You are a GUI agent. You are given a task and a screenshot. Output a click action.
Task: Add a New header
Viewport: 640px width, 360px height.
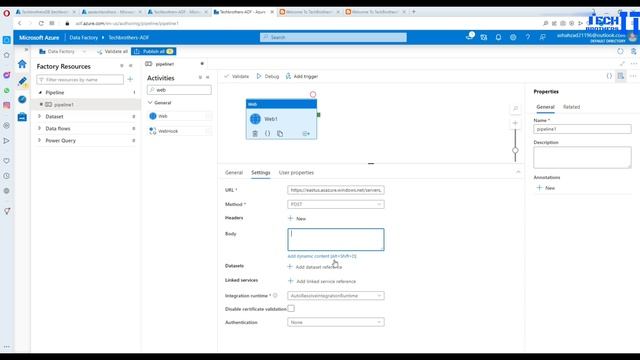[x=297, y=218]
